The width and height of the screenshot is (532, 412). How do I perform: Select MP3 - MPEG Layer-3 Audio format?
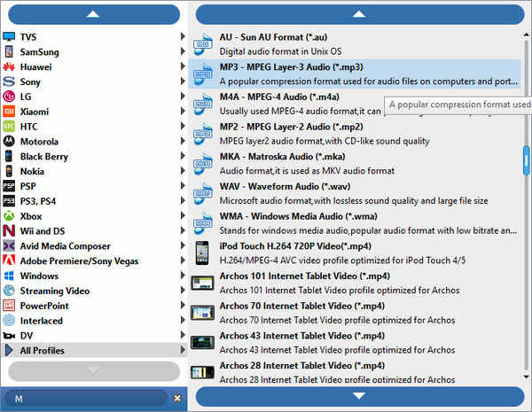[355, 74]
